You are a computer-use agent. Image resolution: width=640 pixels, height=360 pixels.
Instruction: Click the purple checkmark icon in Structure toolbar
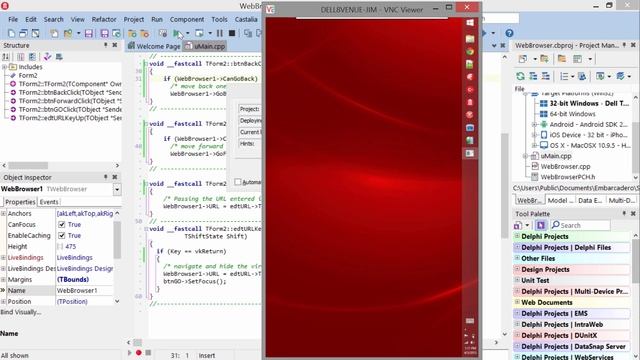pos(47,57)
